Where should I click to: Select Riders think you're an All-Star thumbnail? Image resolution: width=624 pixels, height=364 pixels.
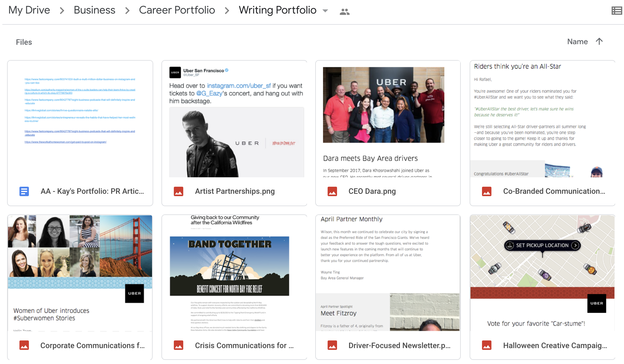point(542,119)
